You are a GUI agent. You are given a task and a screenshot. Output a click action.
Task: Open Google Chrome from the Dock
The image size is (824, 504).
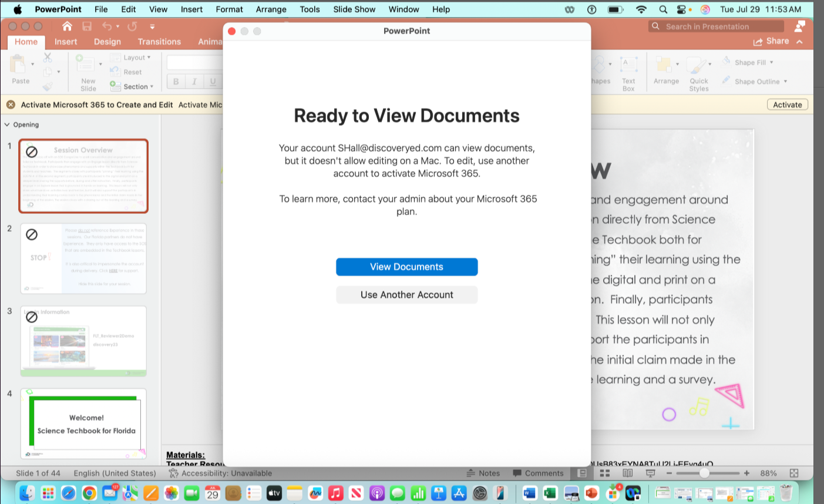tap(89, 493)
